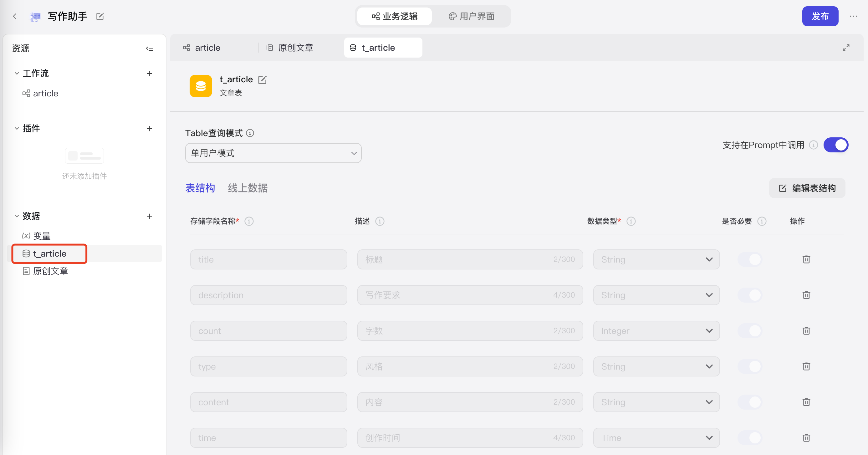868x455 pixels.
Task: Switch to 用户界面 tab at top
Action: [472, 16]
